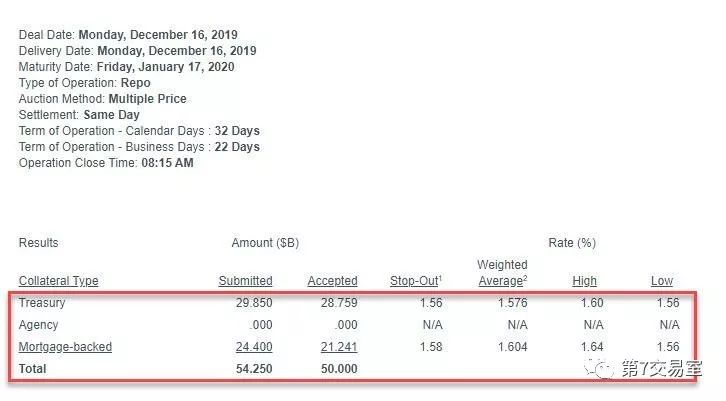726x401 pixels.
Task: Open the Stop-Out footnote header link
Action: point(415,281)
